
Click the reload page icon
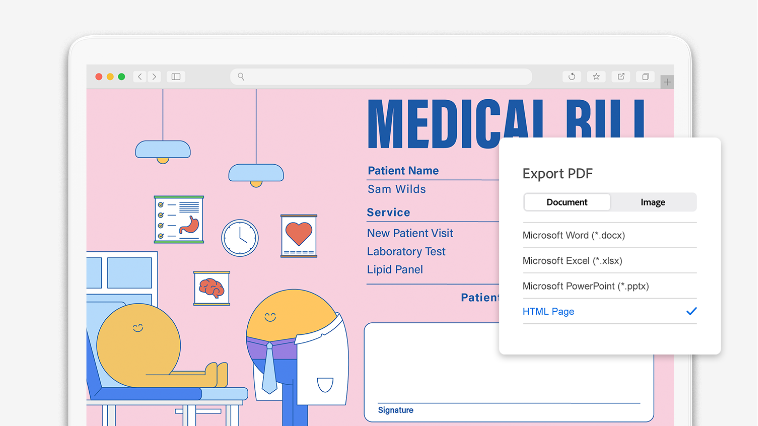pos(572,76)
